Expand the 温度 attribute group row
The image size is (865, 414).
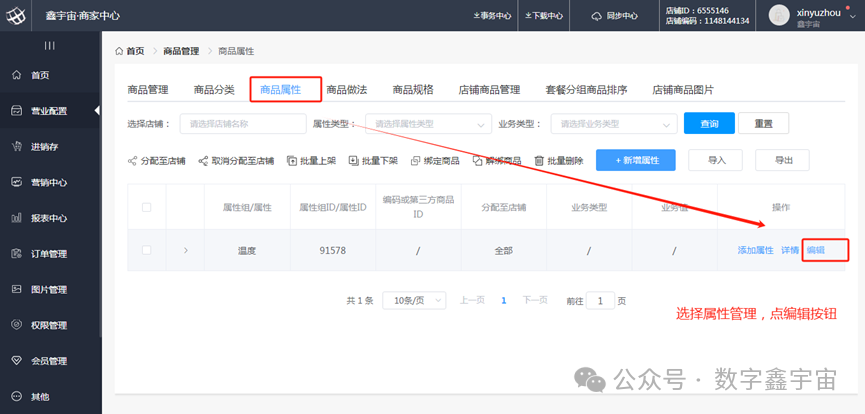click(x=185, y=250)
